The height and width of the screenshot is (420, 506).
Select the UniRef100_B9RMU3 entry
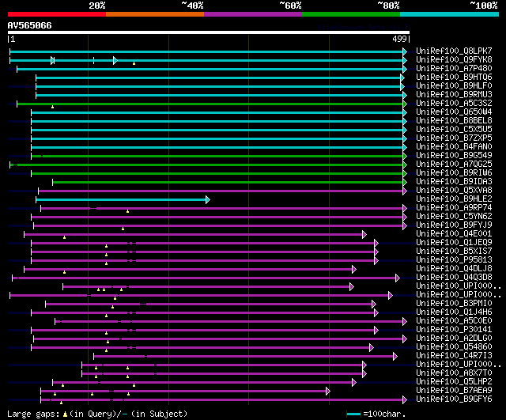[x=454, y=95]
